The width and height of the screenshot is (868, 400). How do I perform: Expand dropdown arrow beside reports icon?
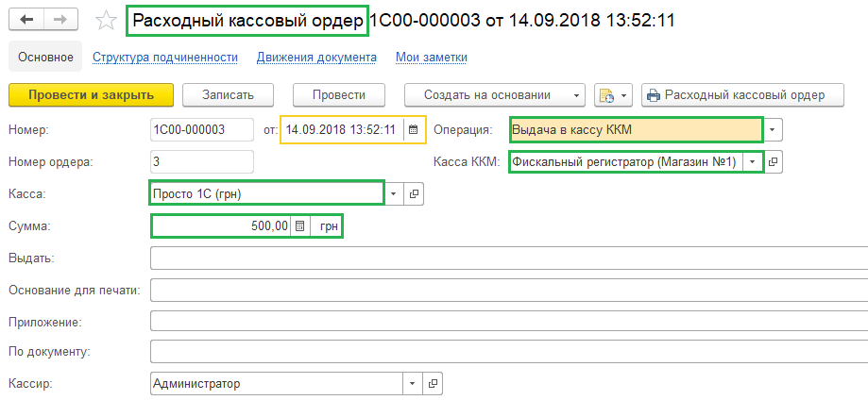[x=624, y=95]
